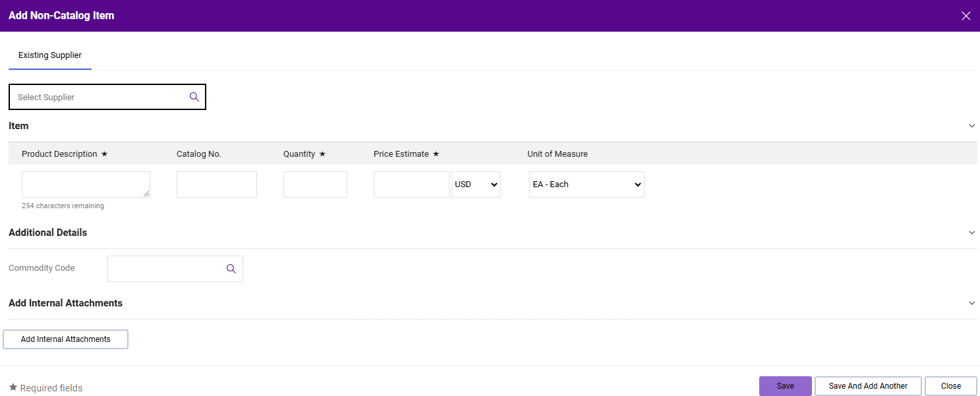Click the Additional Details section heading
The height and width of the screenshot is (396, 980).
(48, 233)
